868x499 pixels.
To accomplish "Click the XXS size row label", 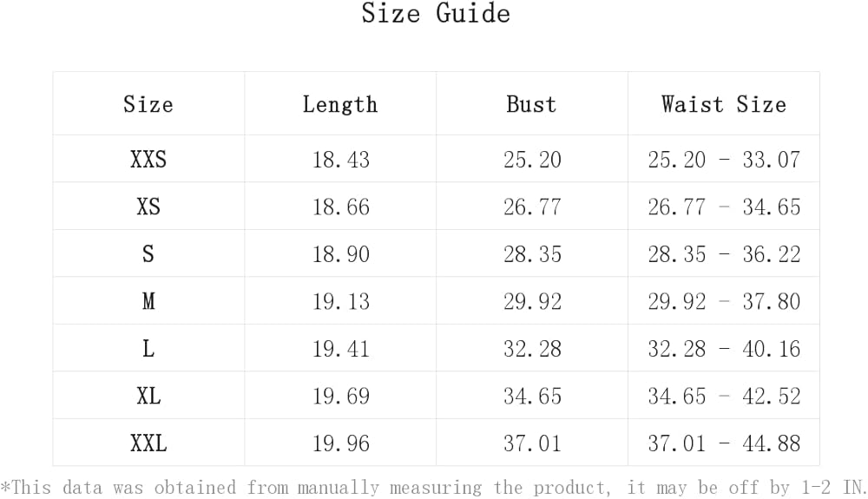I will 148,160.
